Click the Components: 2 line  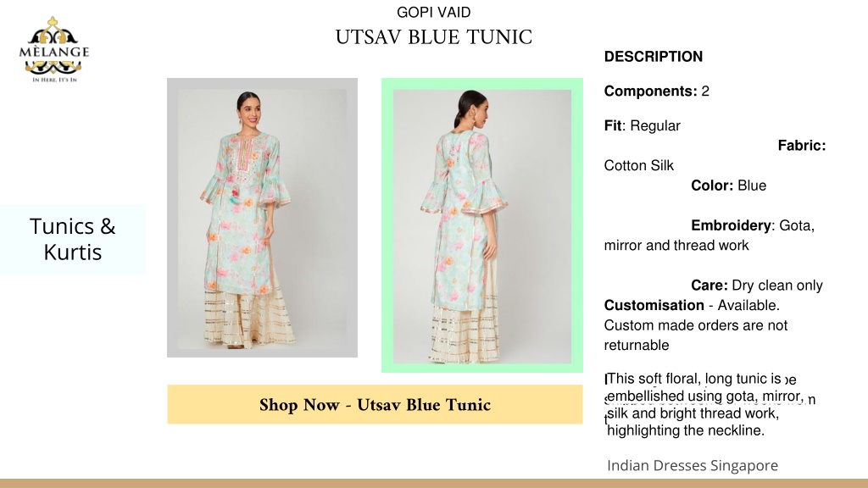click(657, 91)
